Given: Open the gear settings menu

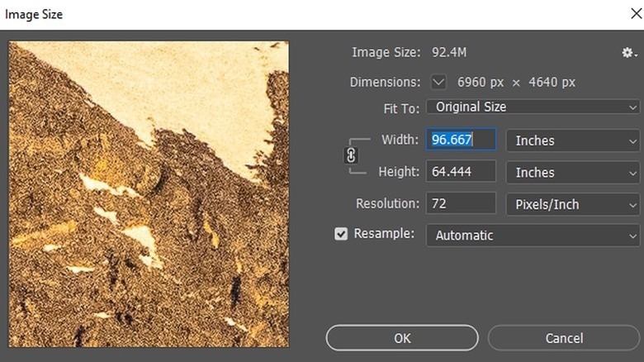Looking at the screenshot, I should coord(629,53).
